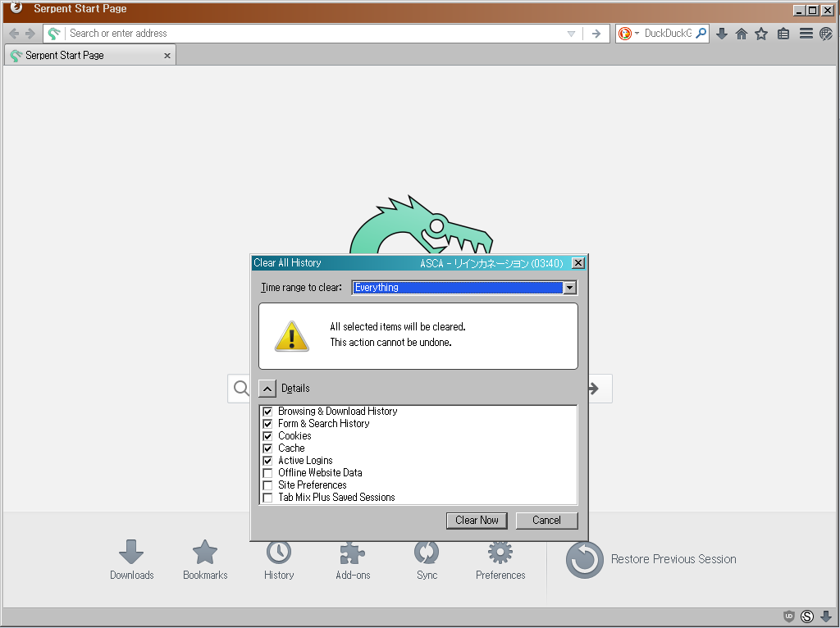Uncheck Browsing & Download History
840x628 pixels.
[267, 412]
